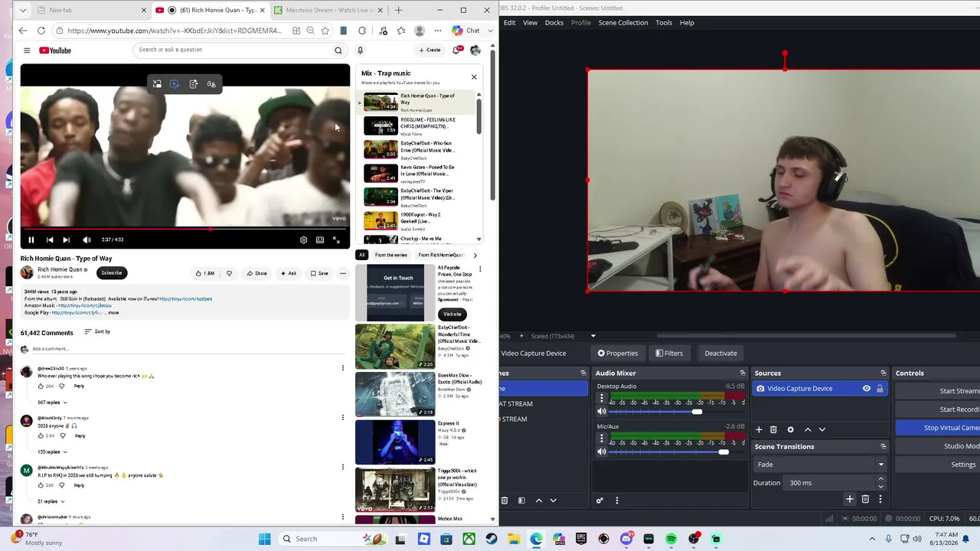Favorite this page with the star icon
Screen dimensions: 980x551
(x=325, y=31)
